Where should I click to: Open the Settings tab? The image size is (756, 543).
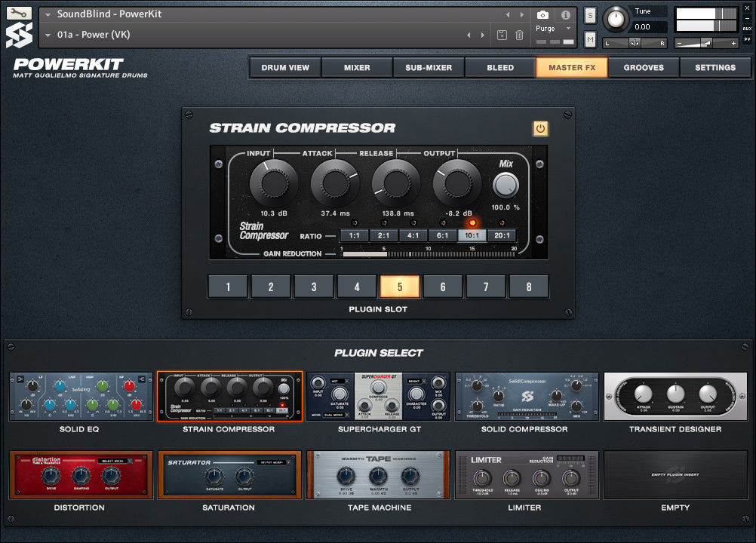click(x=715, y=67)
